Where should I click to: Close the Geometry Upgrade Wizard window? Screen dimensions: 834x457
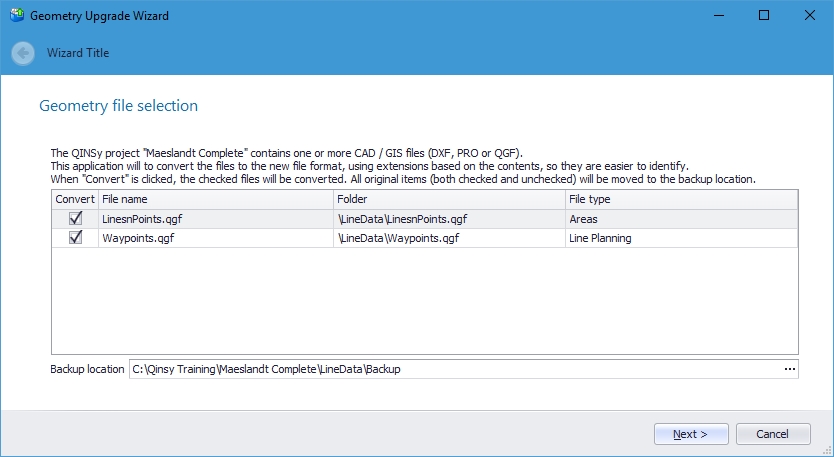click(x=809, y=16)
